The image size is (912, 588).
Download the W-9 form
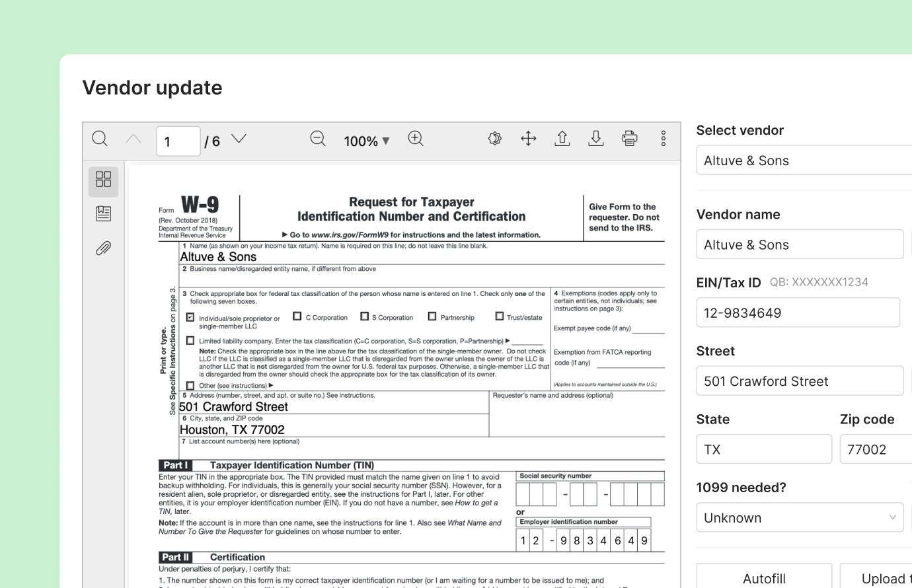[595, 138]
